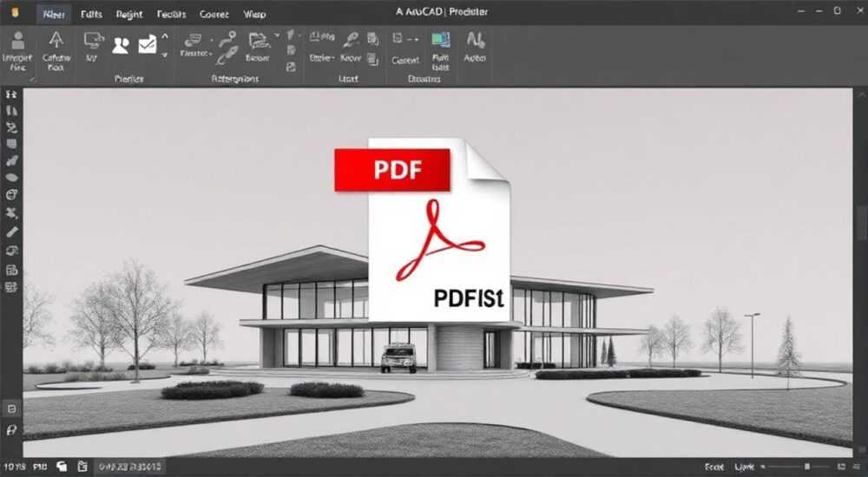Click the 'Etiker' ruler icon

coord(322,37)
